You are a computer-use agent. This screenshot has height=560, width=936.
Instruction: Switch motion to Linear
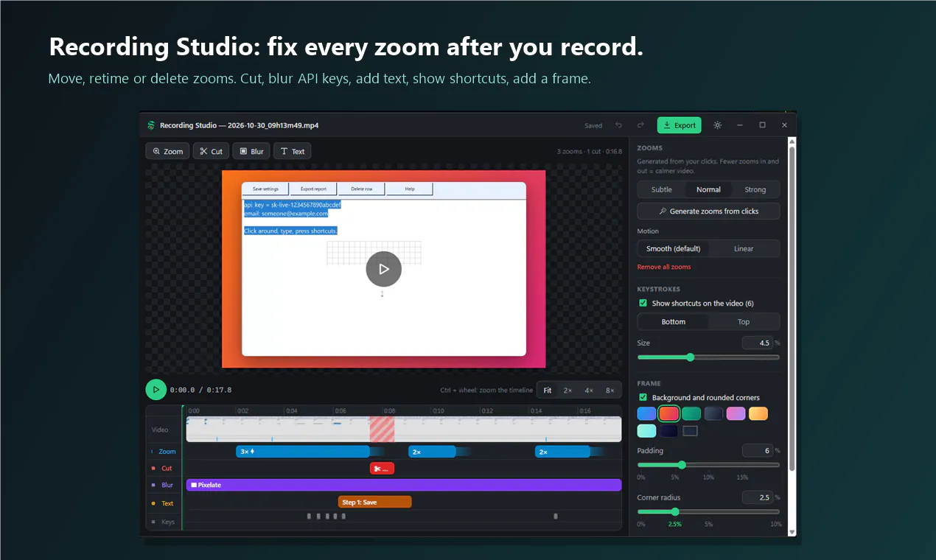tap(744, 248)
